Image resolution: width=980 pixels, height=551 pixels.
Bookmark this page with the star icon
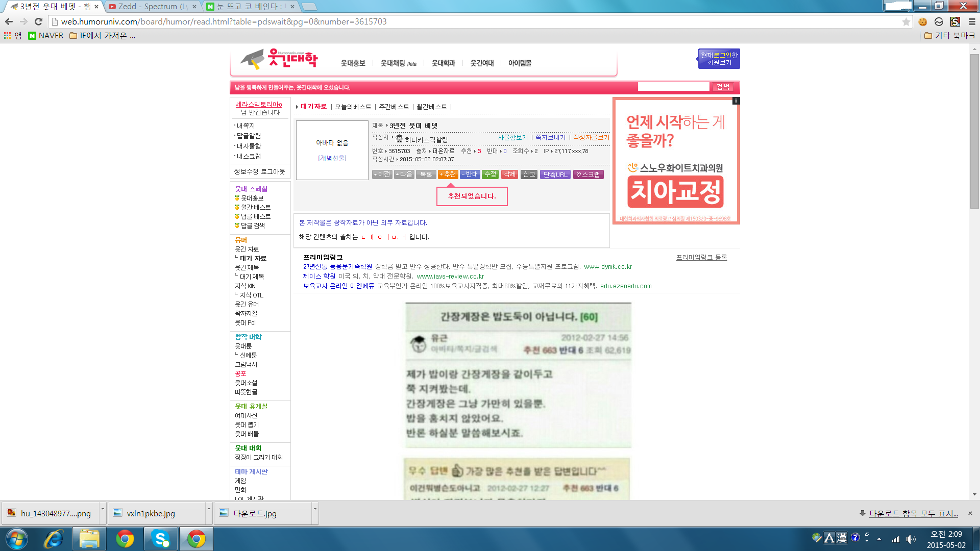pyautogui.click(x=906, y=21)
